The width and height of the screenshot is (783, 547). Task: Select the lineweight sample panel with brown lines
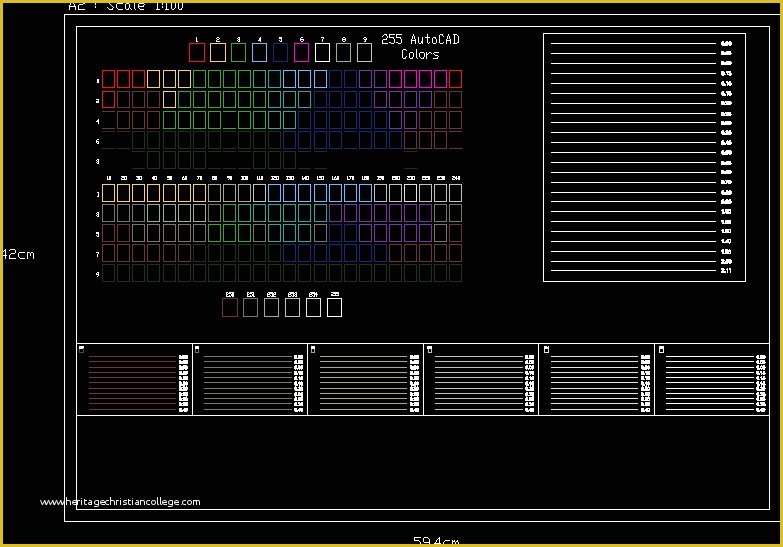134,379
